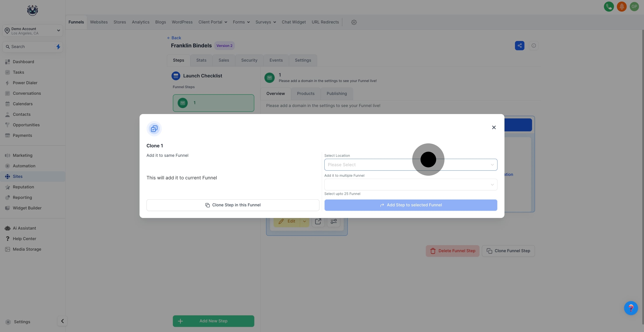Click the info circle icon

pyautogui.click(x=534, y=46)
